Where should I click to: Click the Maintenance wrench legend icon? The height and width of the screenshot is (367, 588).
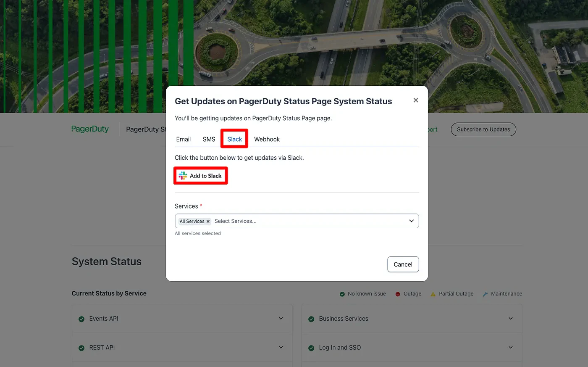[485, 294]
